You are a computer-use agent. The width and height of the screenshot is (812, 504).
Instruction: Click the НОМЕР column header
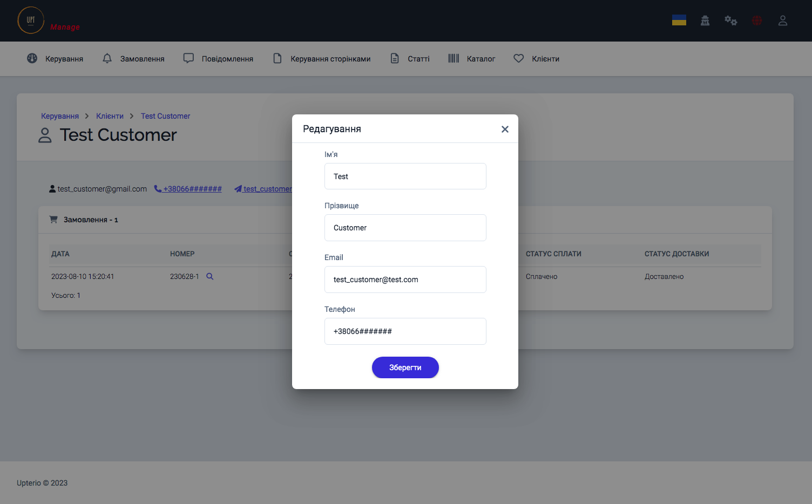point(182,254)
